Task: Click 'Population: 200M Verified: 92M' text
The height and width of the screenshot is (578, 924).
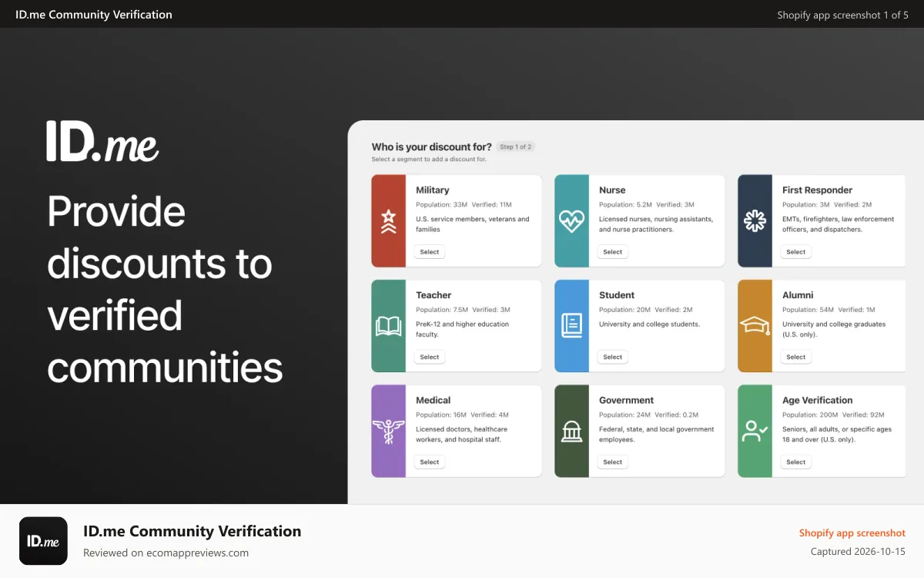Action: point(833,415)
